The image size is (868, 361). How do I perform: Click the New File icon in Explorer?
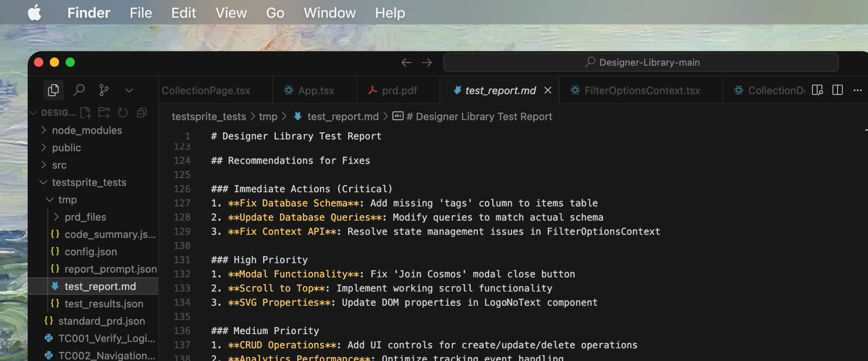(86, 113)
